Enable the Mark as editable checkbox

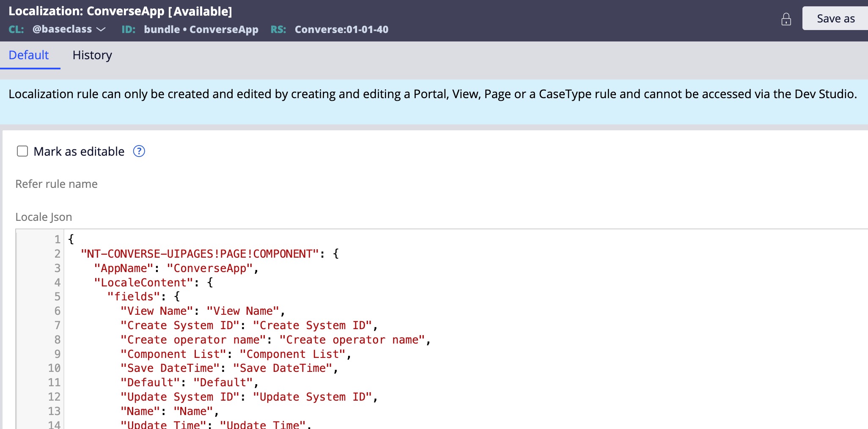(x=22, y=151)
